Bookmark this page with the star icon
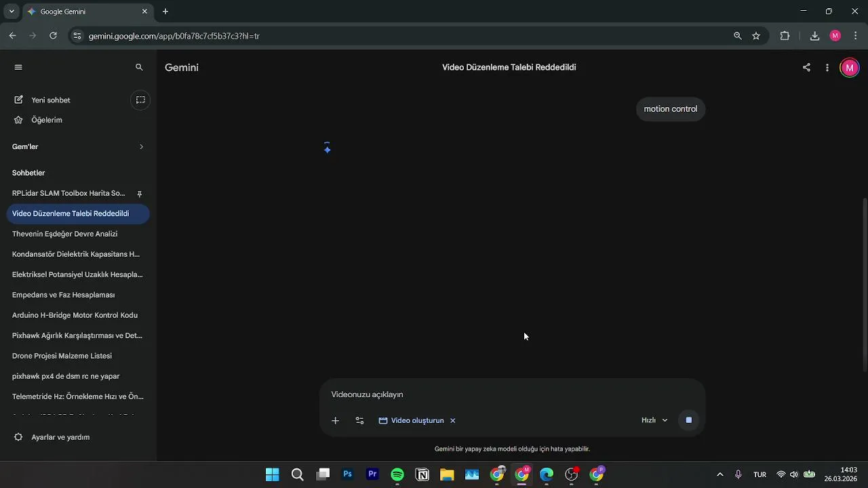This screenshot has width=868, height=488. pos(756,36)
